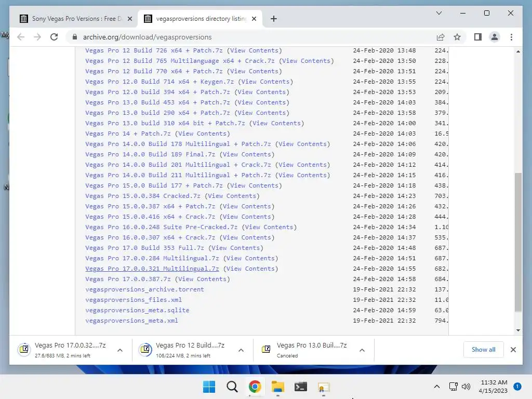This screenshot has width=532, height=399.
Task: Open the Windows Start menu
Action: tap(209, 387)
